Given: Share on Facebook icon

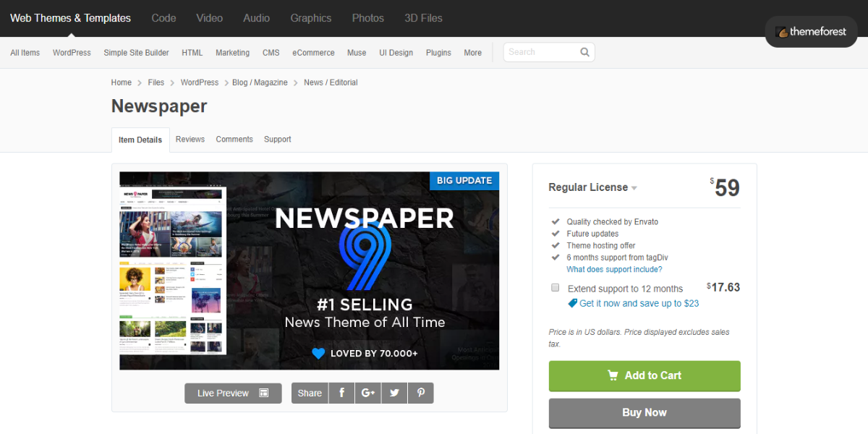Looking at the screenshot, I should 341,393.
